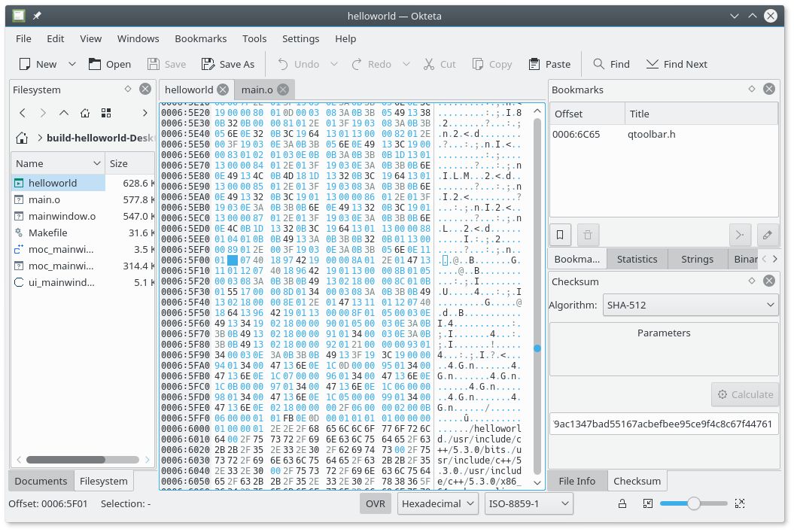Switch Filesystem panel to icons view
This screenshot has width=794, height=532.
[x=106, y=113]
